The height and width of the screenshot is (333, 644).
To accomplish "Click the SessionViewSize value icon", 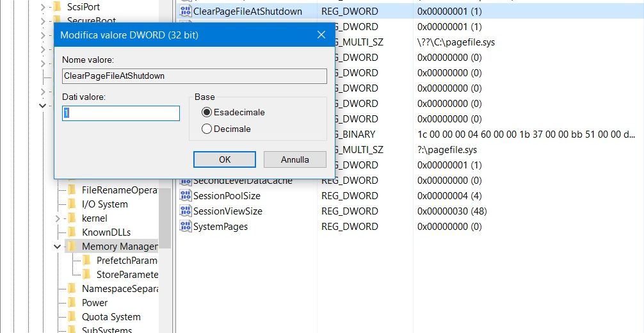I will click(186, 211).
